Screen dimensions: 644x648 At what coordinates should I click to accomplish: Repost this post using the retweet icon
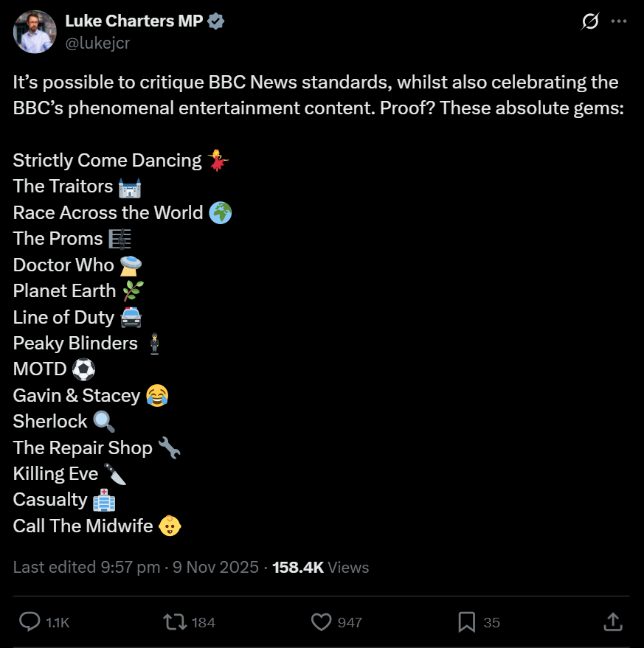174,622
